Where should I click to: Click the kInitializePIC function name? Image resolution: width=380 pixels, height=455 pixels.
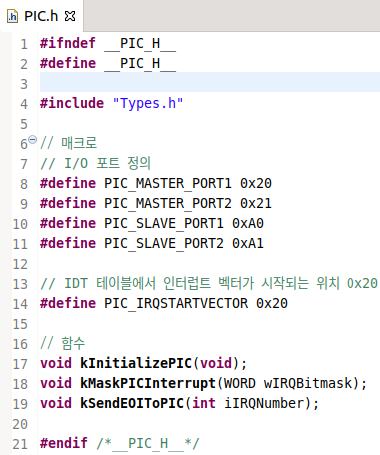pos(136,363)
